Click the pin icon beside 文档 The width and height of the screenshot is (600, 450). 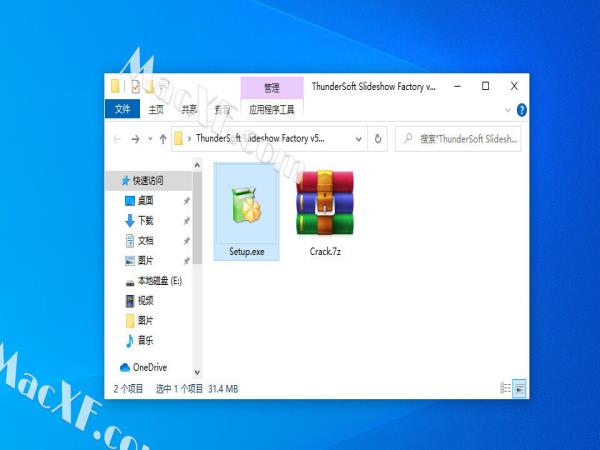pos(186,241)
